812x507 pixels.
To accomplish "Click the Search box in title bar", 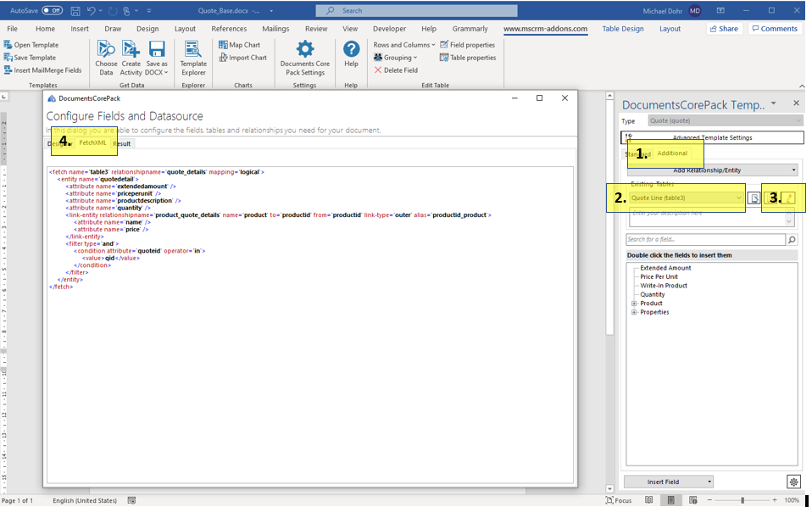I will [416, 10].
